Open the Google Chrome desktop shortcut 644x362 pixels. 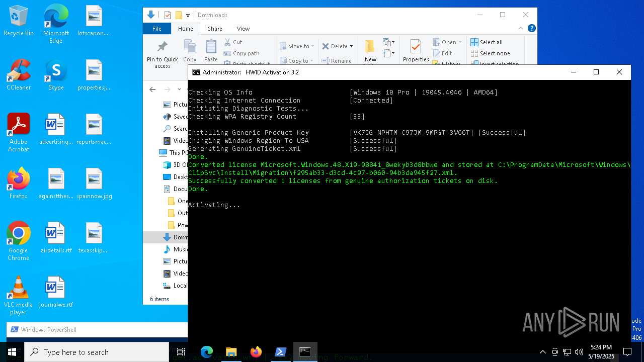pyautogui.click(x=19, y=241)
